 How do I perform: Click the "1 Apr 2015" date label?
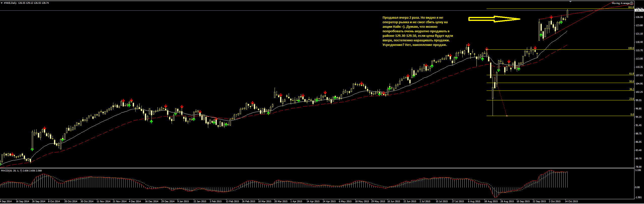[296, 201]
